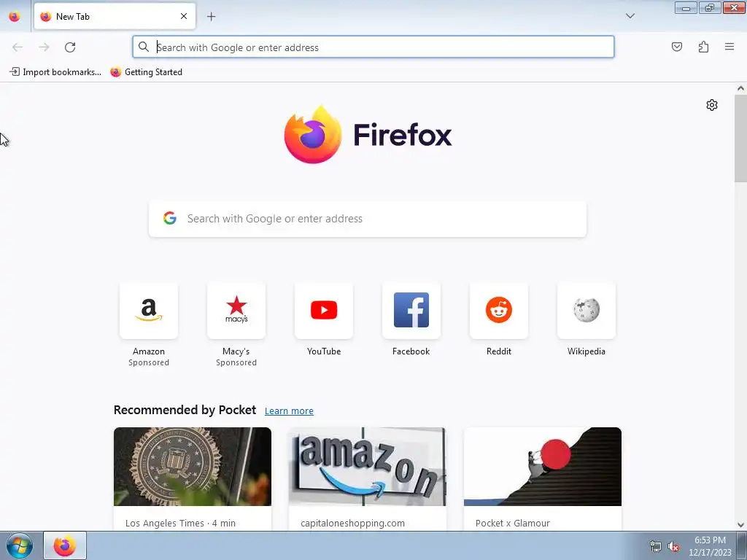
Task: Open the Windows Start button
Action: coord(20,546)
